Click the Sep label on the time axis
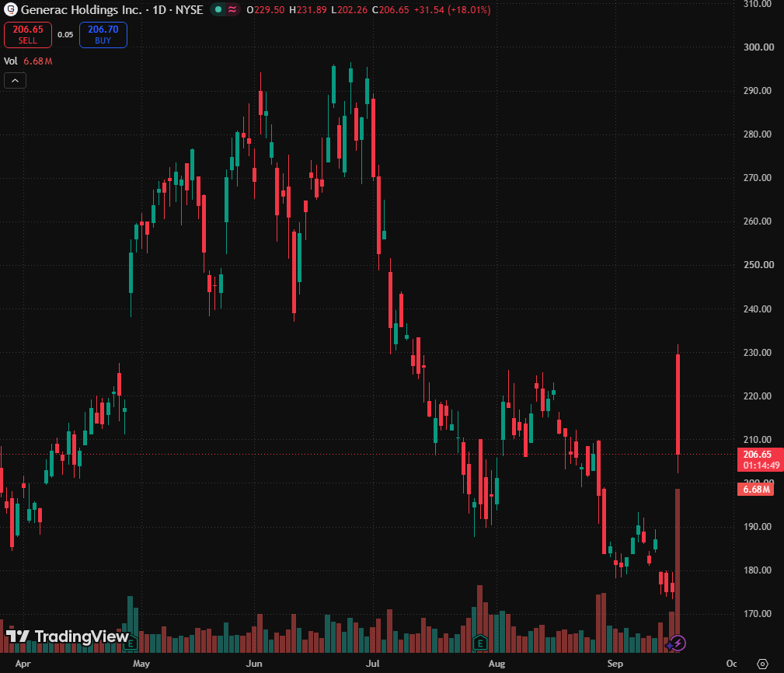Screen dimensions: 784x673 pos(615,664)
